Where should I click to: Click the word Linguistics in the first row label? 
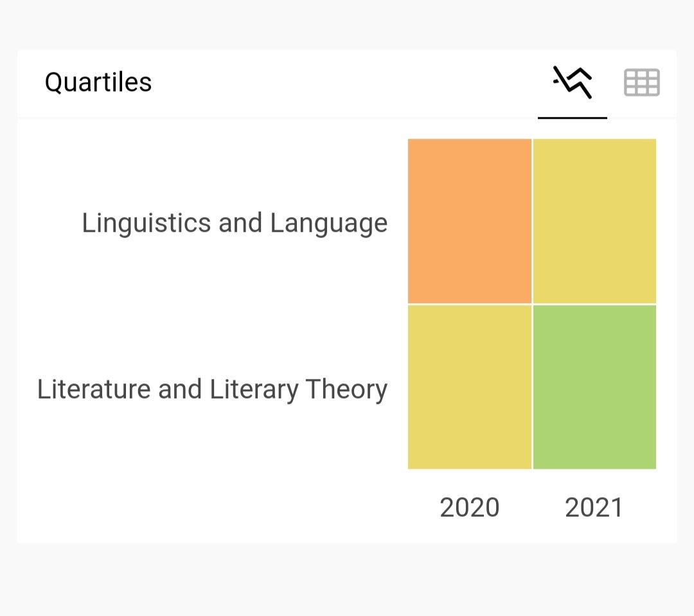point(147,223)
